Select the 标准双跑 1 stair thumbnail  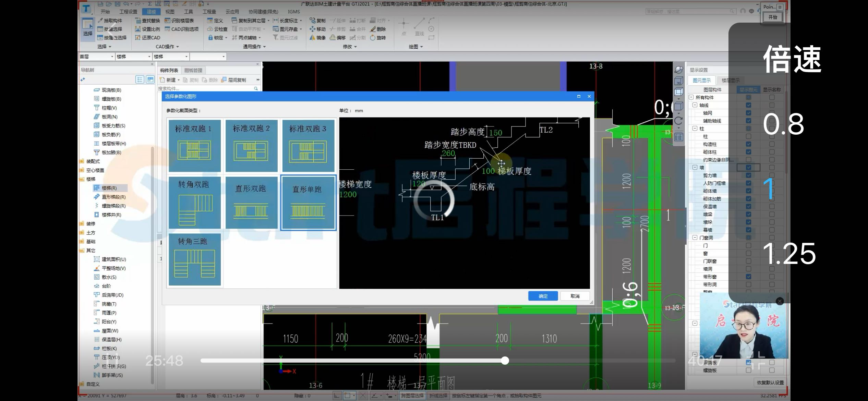coord(194,145)
